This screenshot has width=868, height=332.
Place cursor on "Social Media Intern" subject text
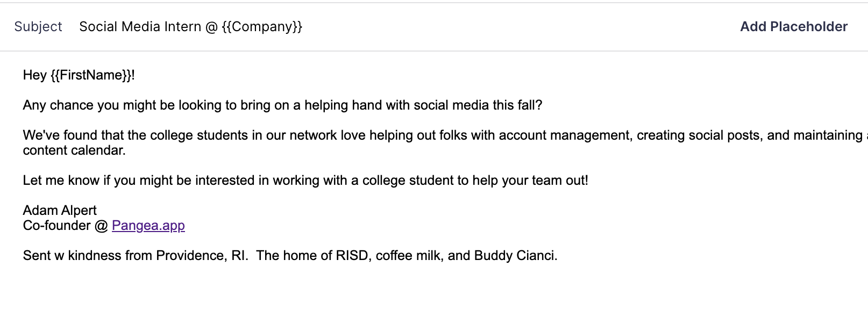[140, 27]
